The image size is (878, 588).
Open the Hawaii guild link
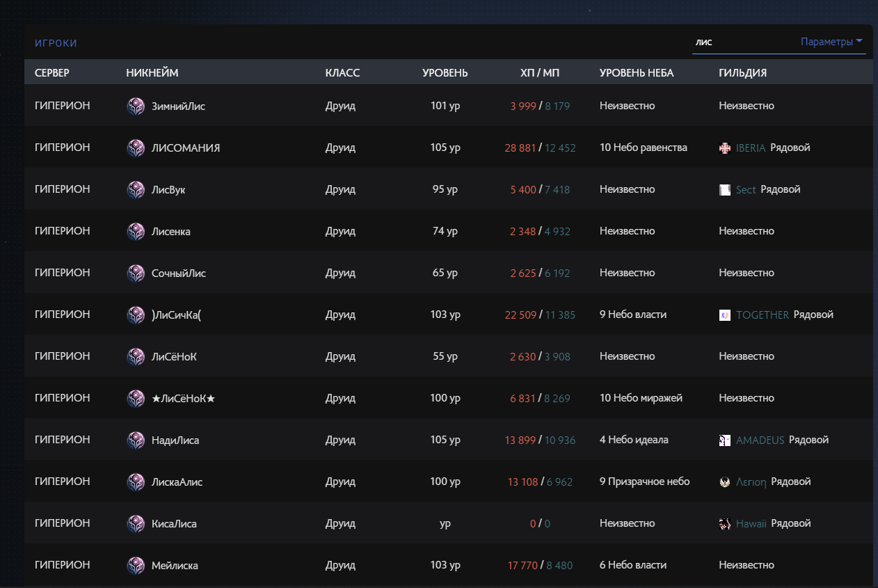(751, 524)
